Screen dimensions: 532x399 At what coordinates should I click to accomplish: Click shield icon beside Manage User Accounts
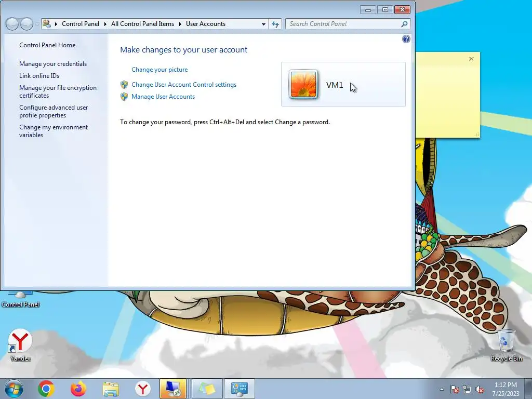pyautogui.click(x=124, y=97)
